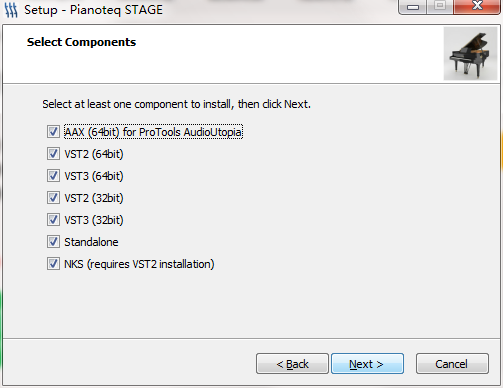503x388 pixels.
Task: Toggle NKS (requires VST2 installation) checkbox
Action: click(x=53, y=264)
